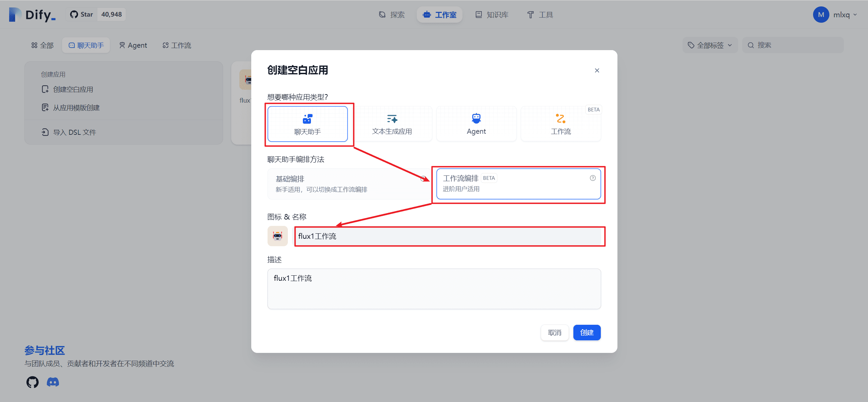Filter apps by Agent

[133, 45]
